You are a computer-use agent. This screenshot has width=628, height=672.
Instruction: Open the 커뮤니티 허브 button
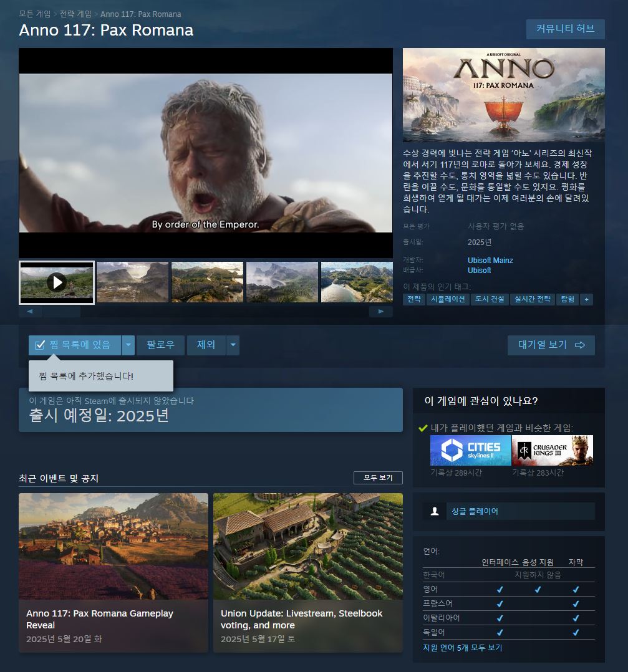pyautogui.click(x=566, y=29)
